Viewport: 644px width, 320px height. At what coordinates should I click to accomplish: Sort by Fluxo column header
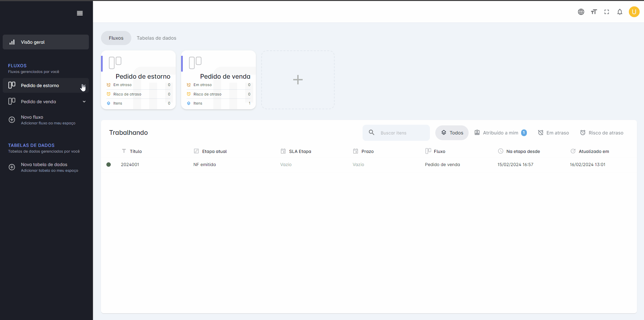pyautogui.click(x=435, y=151)
